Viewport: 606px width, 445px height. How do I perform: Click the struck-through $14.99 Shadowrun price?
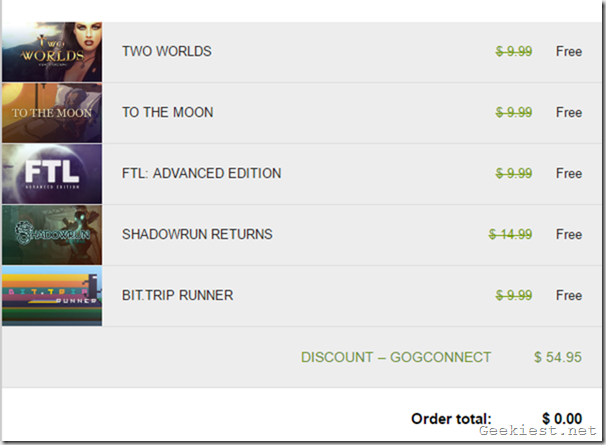pyautogui.click(x=510, y=234)
